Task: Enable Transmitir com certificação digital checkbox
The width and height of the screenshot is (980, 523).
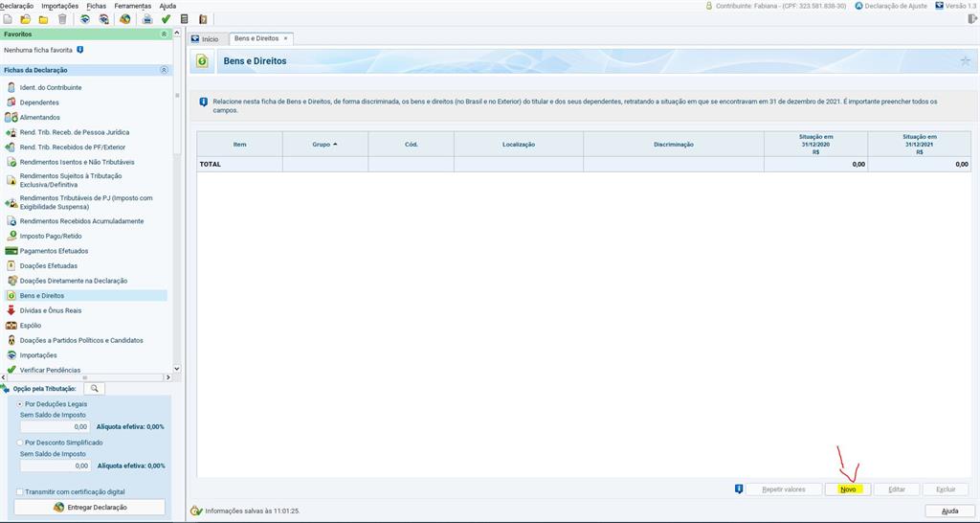Action: pyautogui.click(x=21, y=491)
